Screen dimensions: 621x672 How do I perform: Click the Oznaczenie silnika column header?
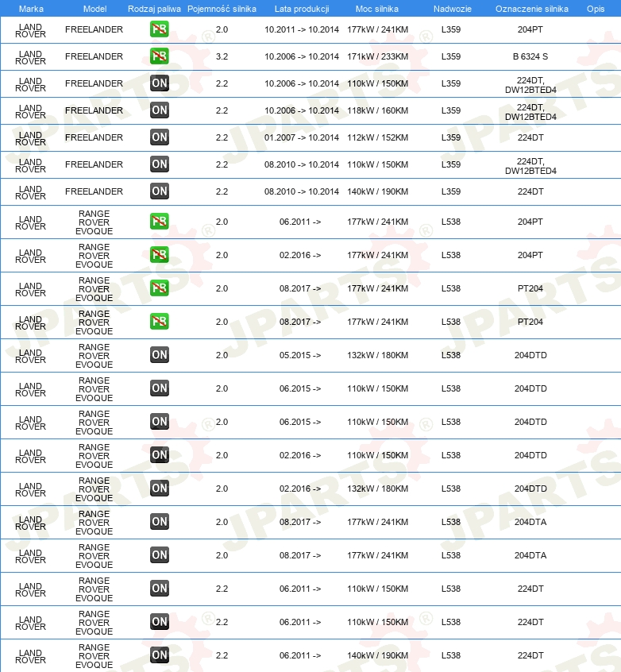click(x=532, y=9)
